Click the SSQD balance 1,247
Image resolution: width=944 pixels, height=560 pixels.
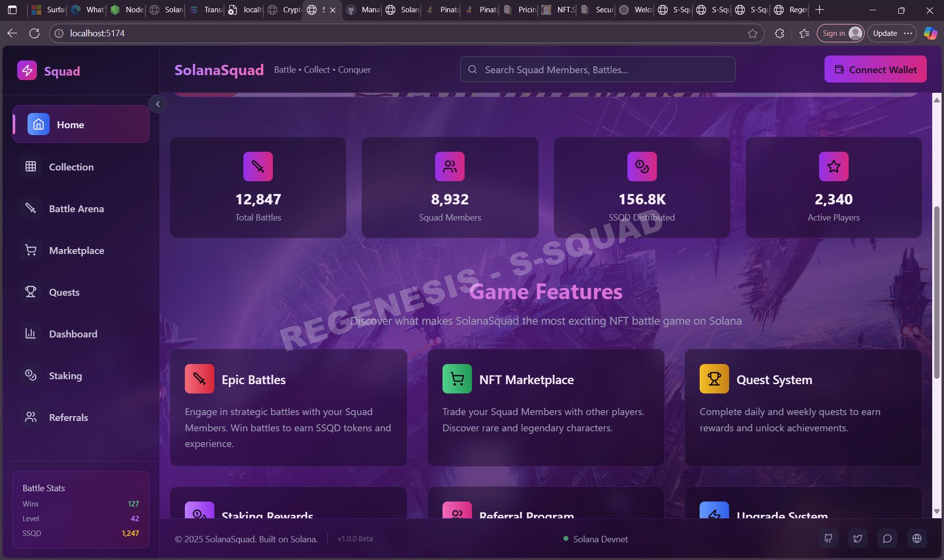point(130,533)
